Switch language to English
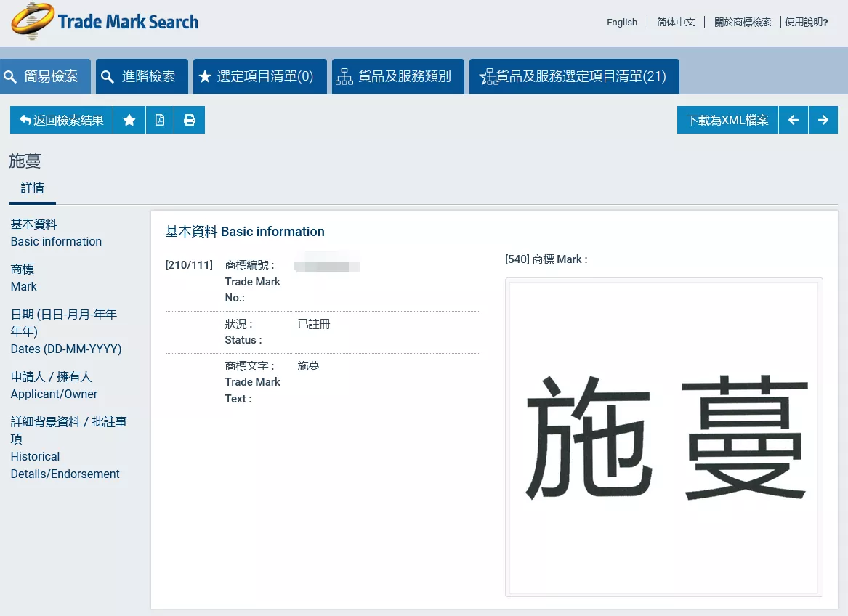Image resolution: width=848 pixels, height=616 pixels. tap(622, 23)
